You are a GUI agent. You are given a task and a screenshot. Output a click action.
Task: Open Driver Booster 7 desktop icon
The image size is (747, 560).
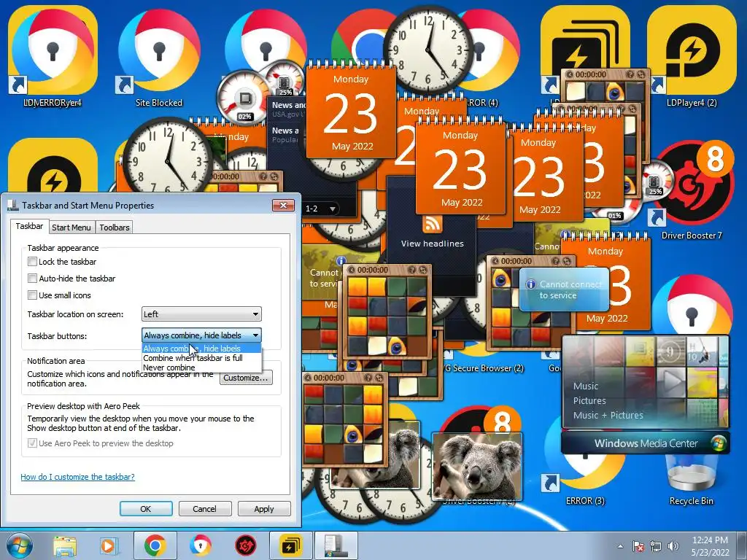(692, 190)
